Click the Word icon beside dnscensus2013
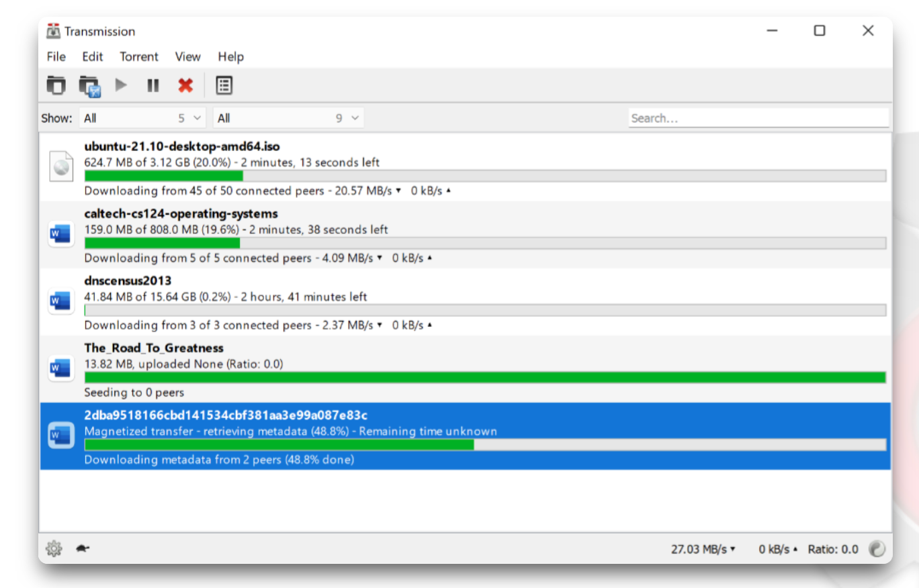 click(61, 301)
